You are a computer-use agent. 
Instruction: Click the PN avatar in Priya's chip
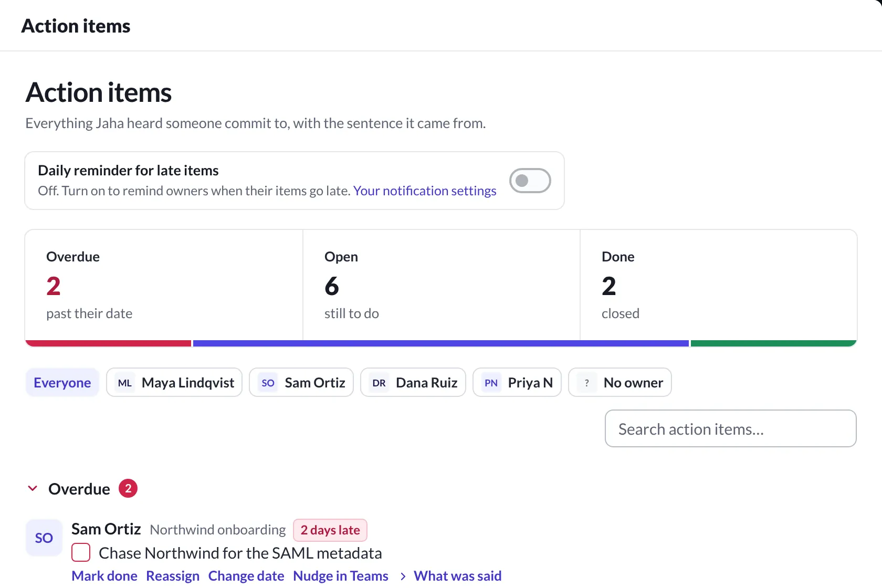pyautogui.click(x=491, y=383)
